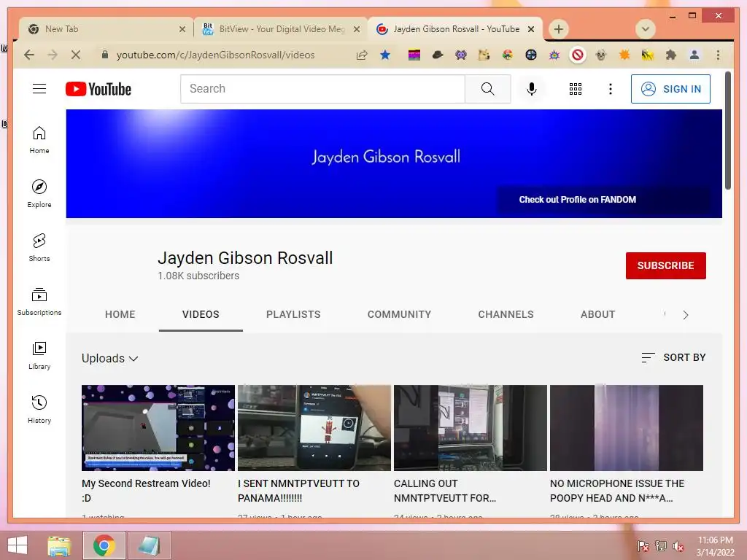This screenshot has height=560, width=747.
Task: Click the YouTube logo
Action: (x=98, y=89)
